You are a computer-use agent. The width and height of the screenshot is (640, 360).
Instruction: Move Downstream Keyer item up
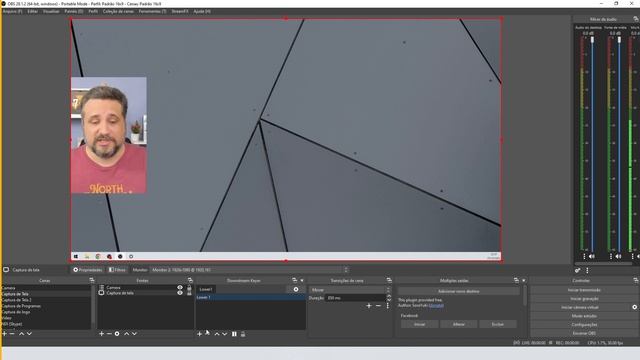coord(217,334)
